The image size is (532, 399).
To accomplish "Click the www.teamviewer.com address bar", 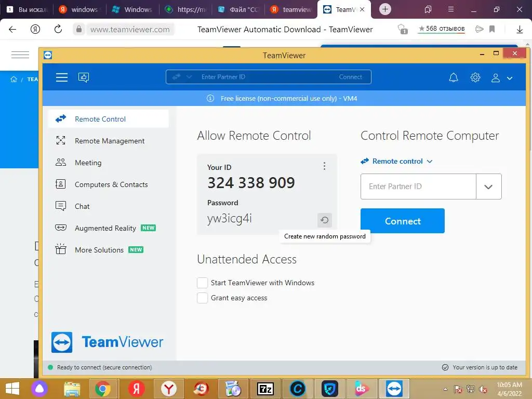I will coord(130,30).
